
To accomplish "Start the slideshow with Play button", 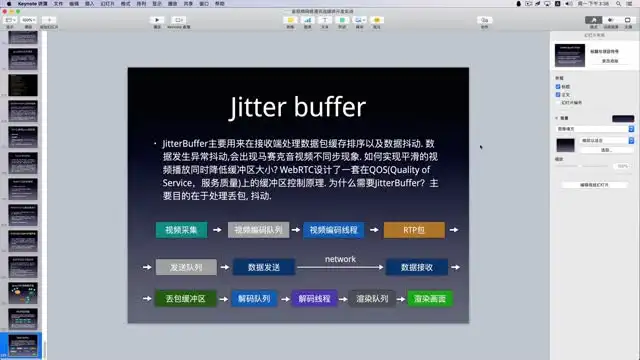I will click(157, 20).
